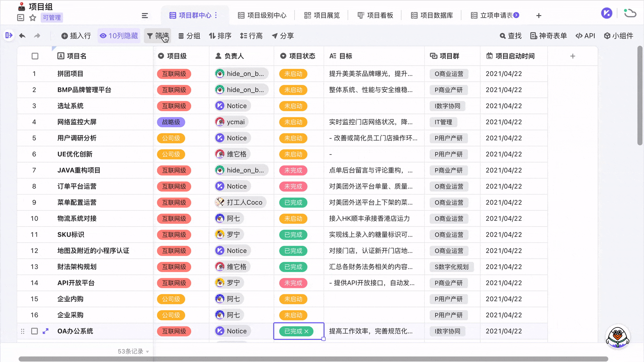The height and width of the screenshot is (362, 644).
Task: Open the 53条记录 record count dropdown
Action: (132, 351)
